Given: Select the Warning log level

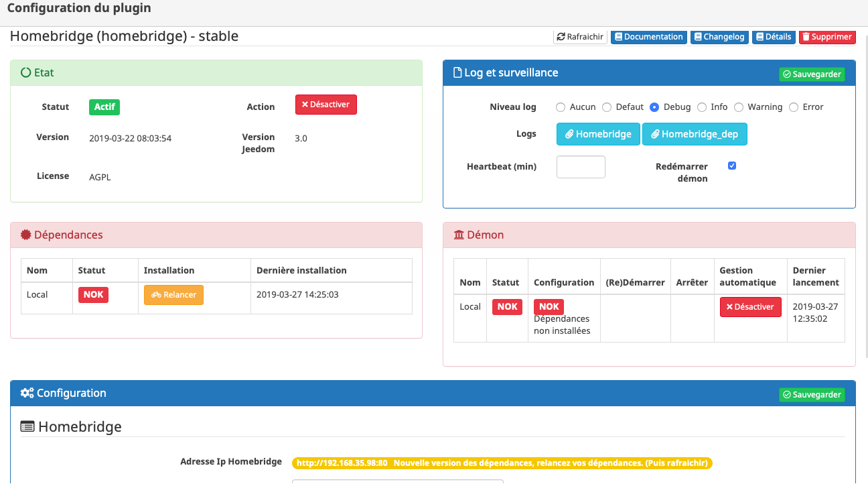Looking at the screenshot, I should tap(739, 107).
